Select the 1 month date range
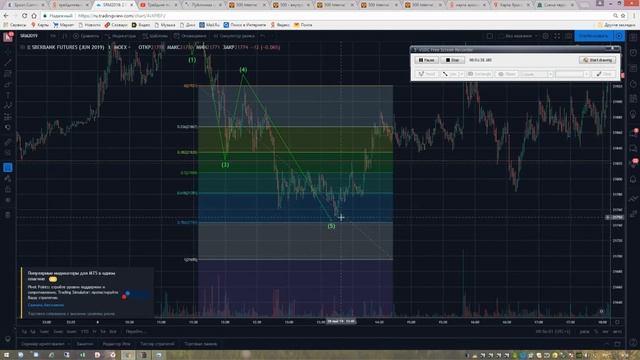Viewport: 640px width, 360px height. 44,332
